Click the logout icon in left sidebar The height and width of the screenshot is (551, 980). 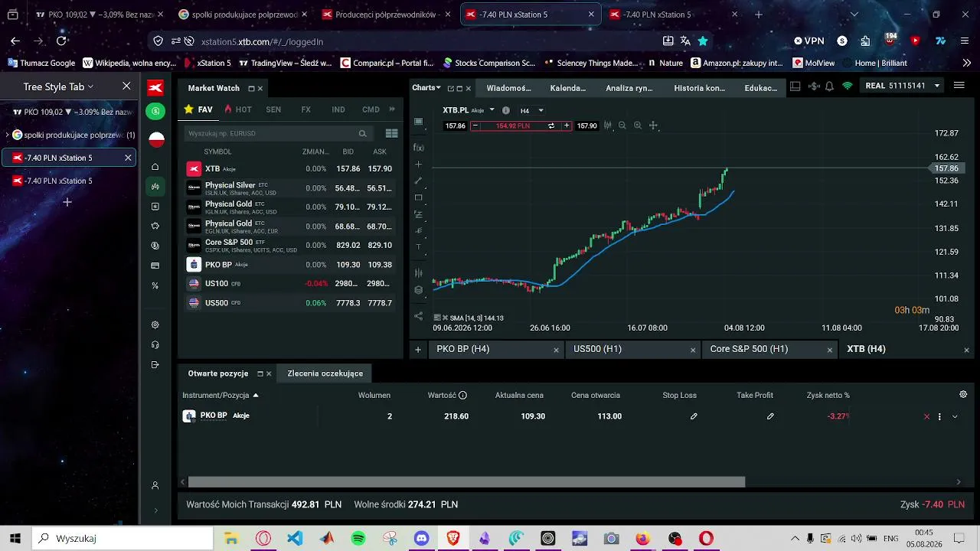click(155, 364)
